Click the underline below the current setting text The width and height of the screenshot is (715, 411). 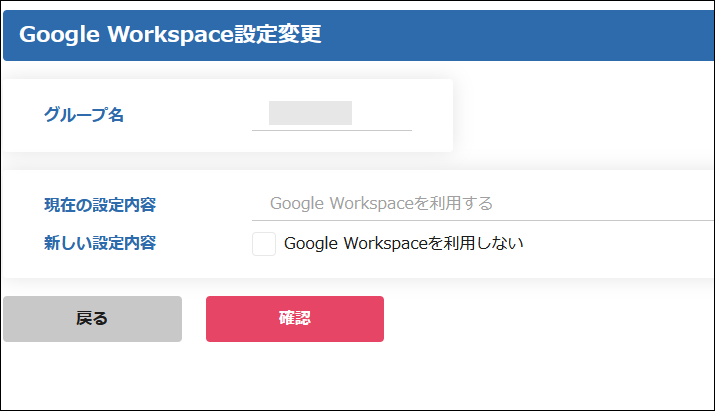click(x=480, y=220)
